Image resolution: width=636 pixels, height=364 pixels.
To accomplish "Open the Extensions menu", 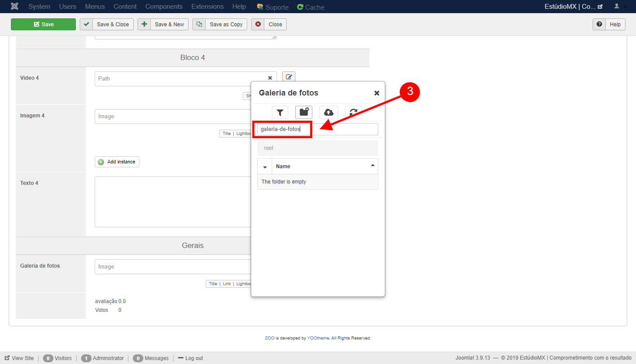I will (207, 7).
